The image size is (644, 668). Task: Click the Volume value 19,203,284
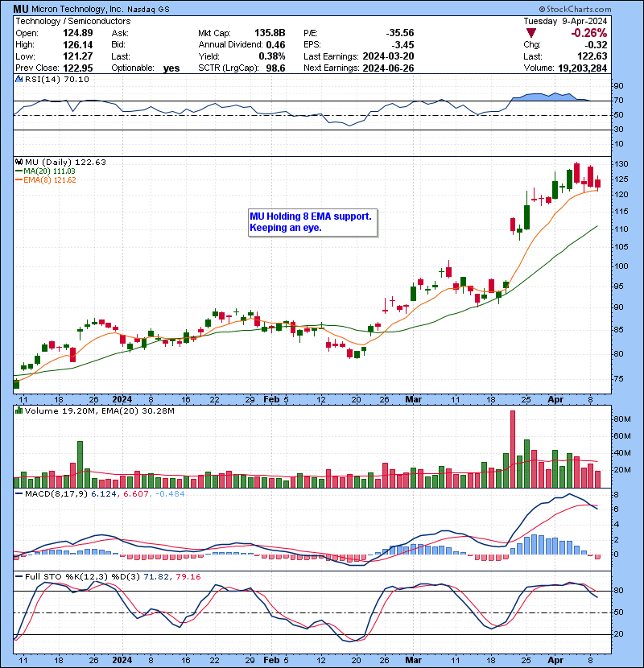click(582, 68)
